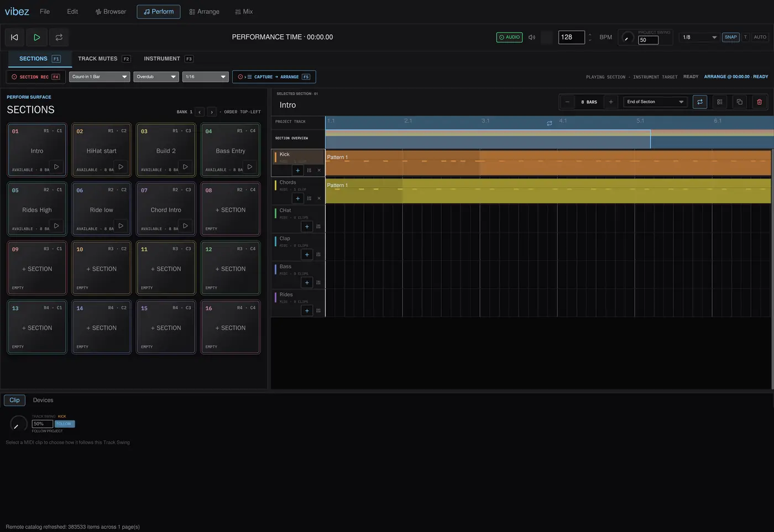
Task: Click the section list layout icon
Action: (720, 102)
